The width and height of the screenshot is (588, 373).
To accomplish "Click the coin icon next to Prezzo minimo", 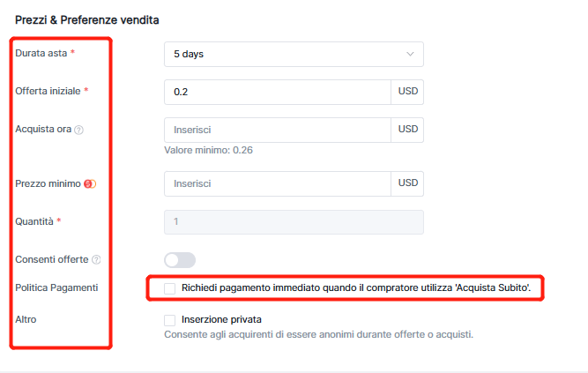I will 89,184.
